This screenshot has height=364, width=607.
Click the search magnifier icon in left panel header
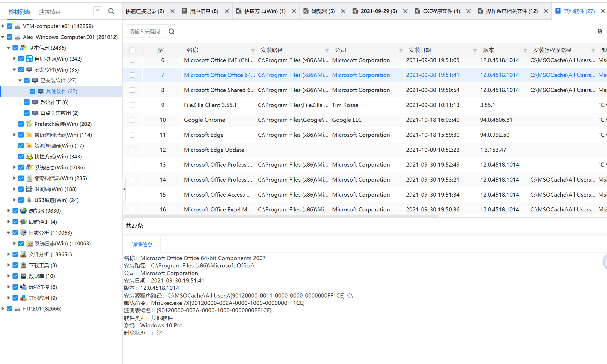click(111, 11)
